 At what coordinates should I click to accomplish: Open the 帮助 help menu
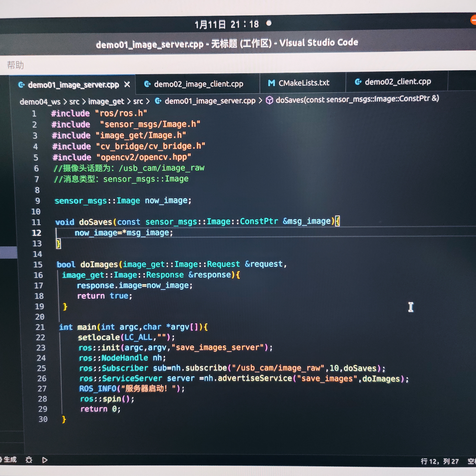click(x=15, y=65)
